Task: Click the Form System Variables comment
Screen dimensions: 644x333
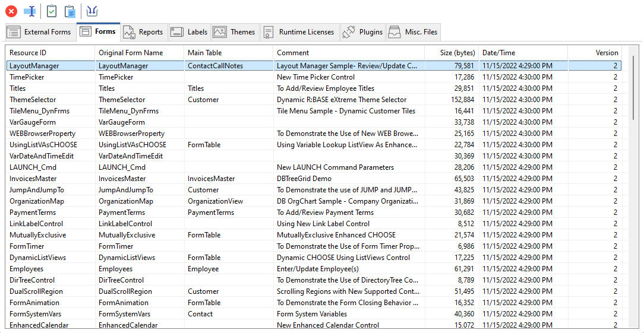Action: (312, 314)
